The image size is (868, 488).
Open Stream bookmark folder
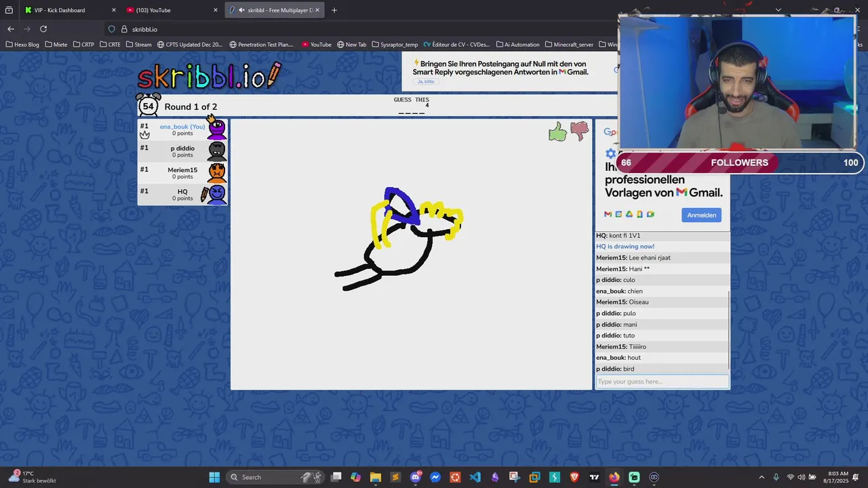139,45
